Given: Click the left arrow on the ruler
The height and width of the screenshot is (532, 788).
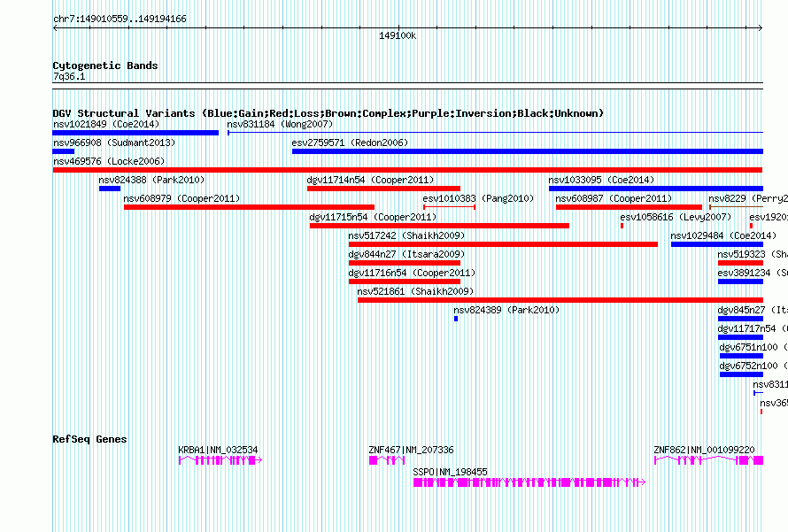Looking at the screenshot, I should click(x=55, y=28).
